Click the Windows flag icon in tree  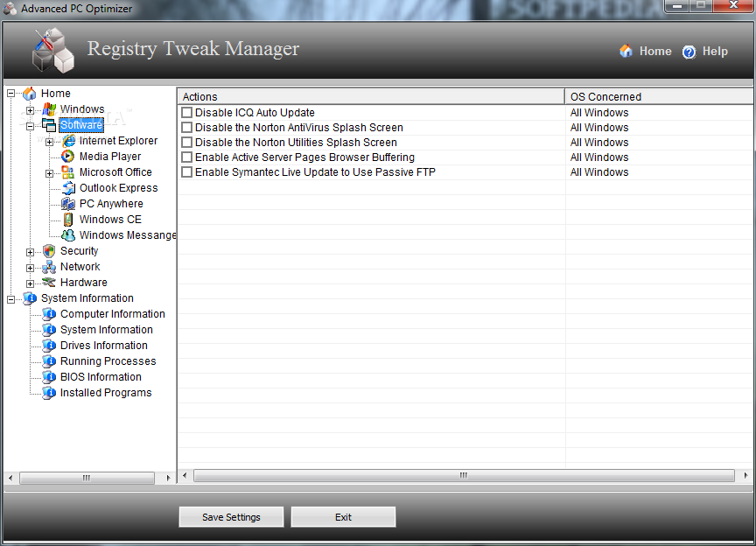(x=49, y=109)
